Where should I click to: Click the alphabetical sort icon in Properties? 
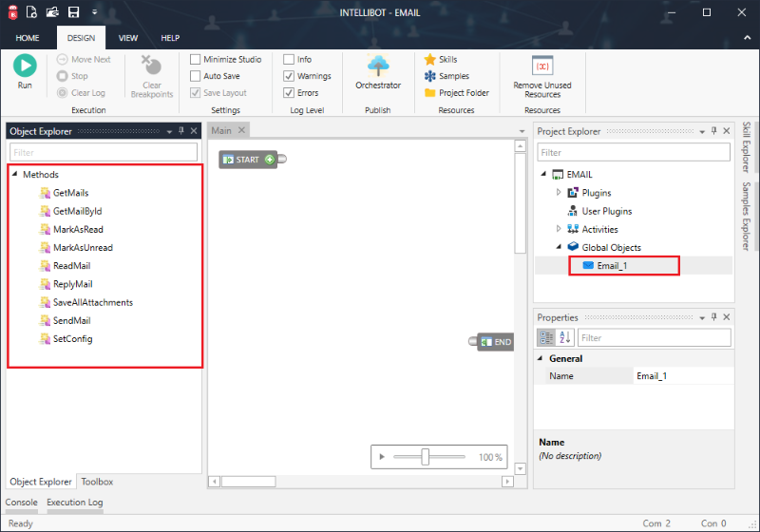(564, 337)
